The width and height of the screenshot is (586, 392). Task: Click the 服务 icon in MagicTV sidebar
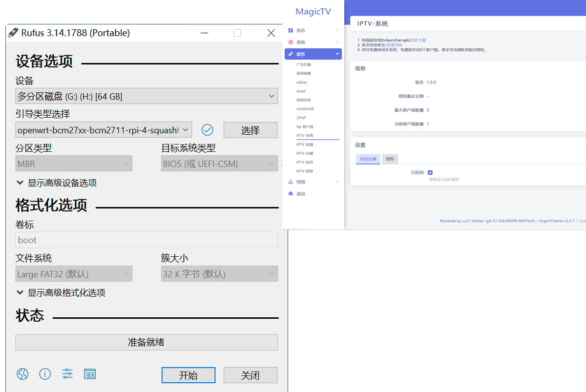291,54
